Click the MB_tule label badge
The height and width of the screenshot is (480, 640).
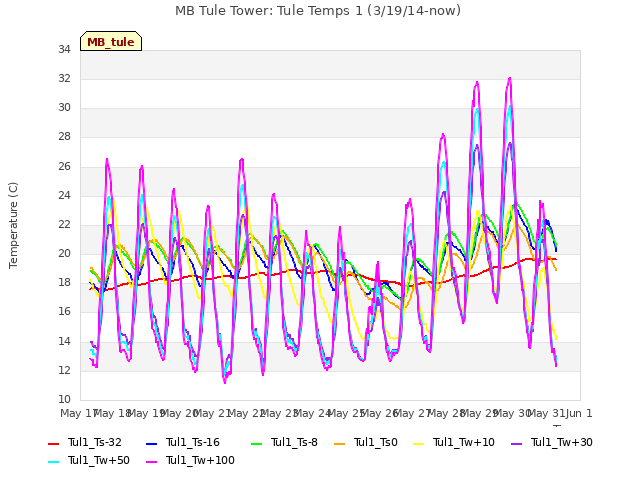coord(111,41)
